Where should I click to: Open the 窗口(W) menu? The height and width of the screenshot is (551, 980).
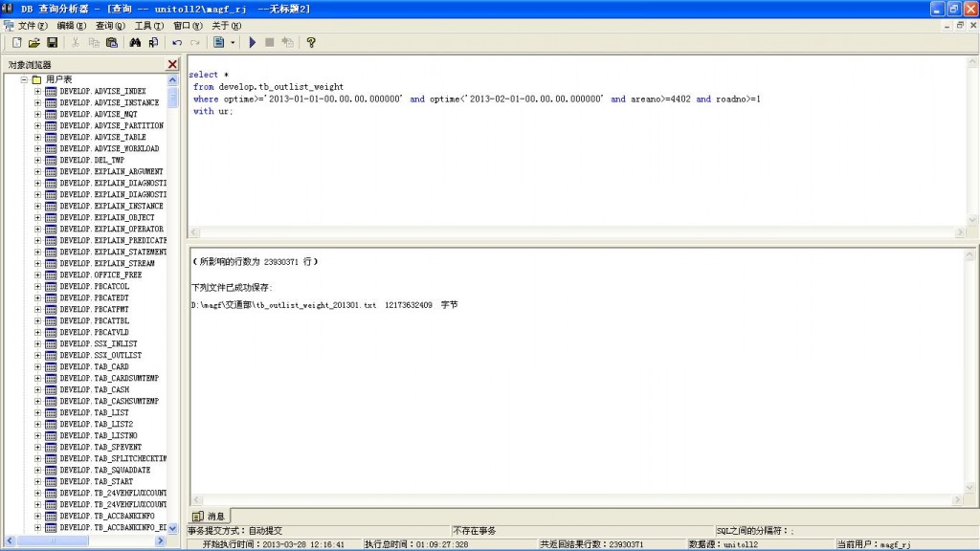[x=188, y=26]
